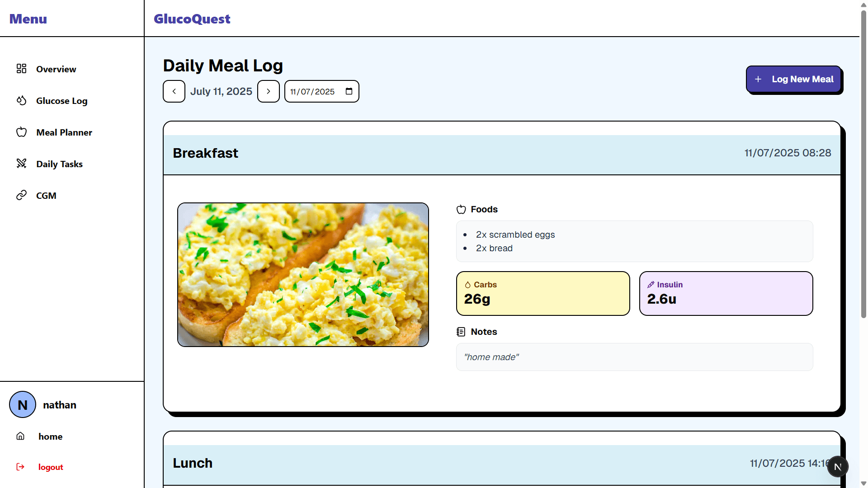Click the apple icon next to Meal Planner
Screen dimensions: 868x488
click(x=21, y=132)
